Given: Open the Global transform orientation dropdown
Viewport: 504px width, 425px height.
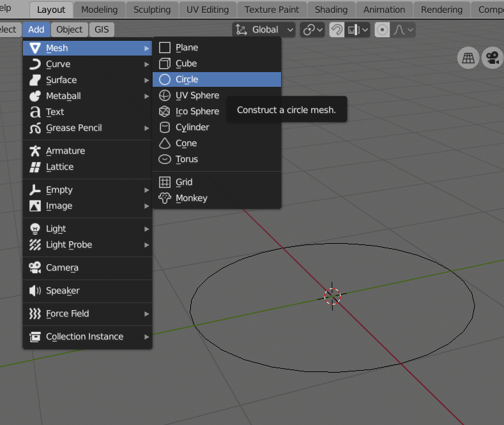Looking at the screenshot, I should pyautogui.click(x=264, y=30).
